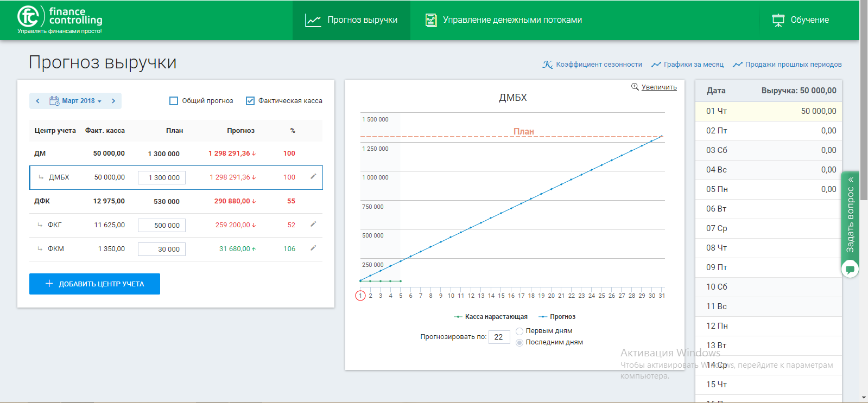Select the ДФК row

pyautogui.click(x=176, y=201)
